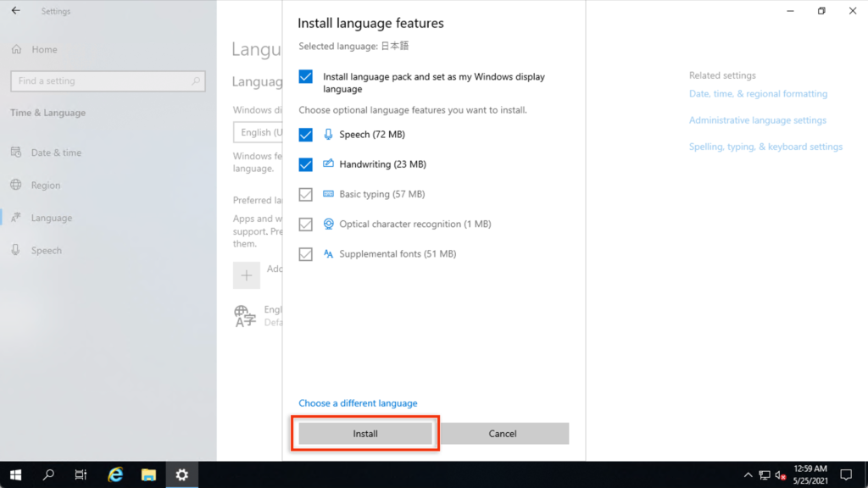Launch Internet Explorer from the taskbar
This screenshot has width=868, height=488.
[115, 474]
